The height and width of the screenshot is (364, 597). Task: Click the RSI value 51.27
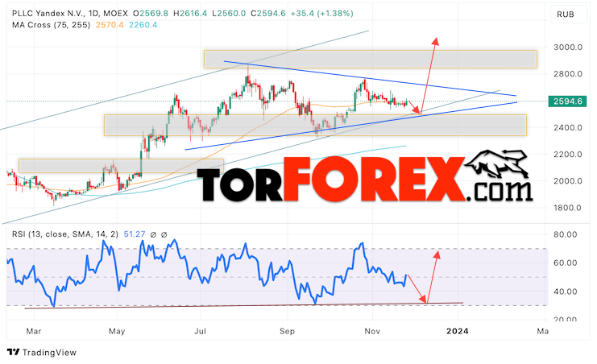click(135, 234)
